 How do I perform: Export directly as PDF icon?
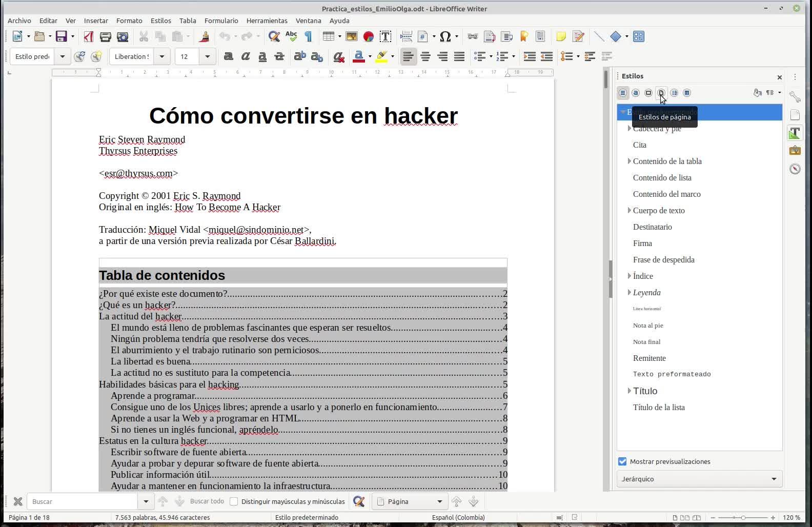click(x=89, y=36)
